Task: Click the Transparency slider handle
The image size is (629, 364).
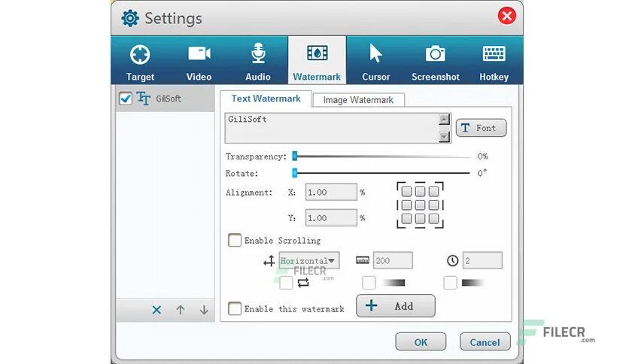Action: tap(295, 156)
